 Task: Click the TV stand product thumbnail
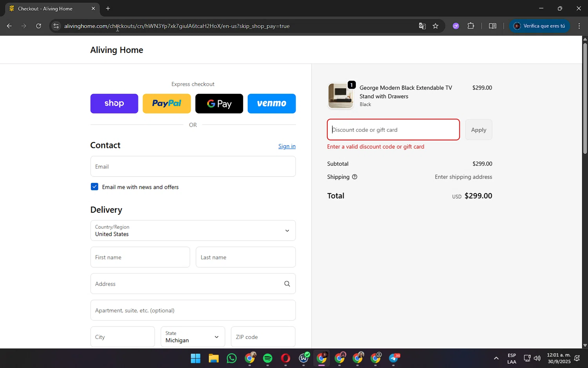coord(341,96)
